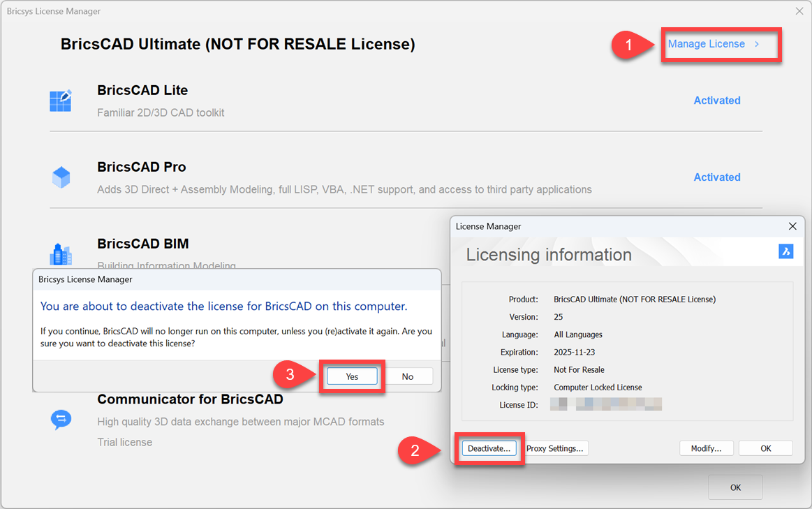Close the License Manager dialog
This screenshot has height=509, width=812.
pyautogui.click(x=792, y=226)
